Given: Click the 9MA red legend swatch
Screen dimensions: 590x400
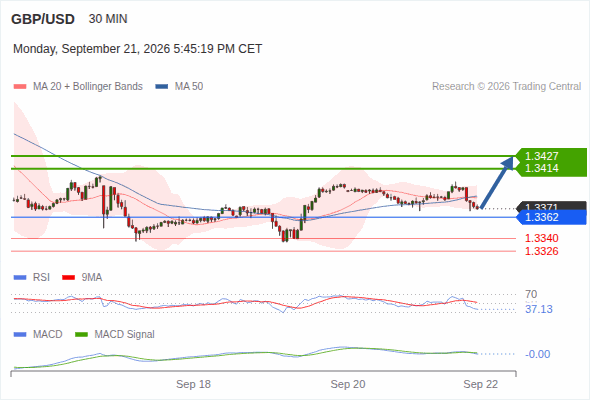Looking at the screenshot, I should pos(68,278).
